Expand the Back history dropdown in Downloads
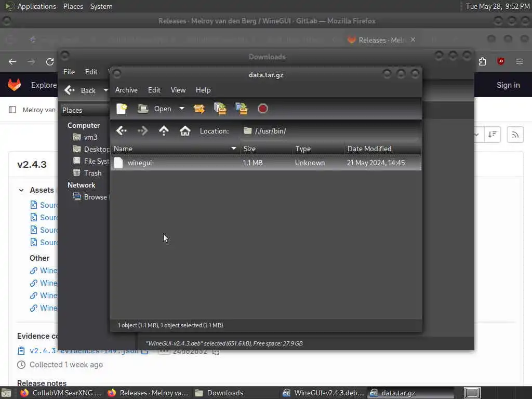Viewport: 532px width, 399px height. [105, 90]
